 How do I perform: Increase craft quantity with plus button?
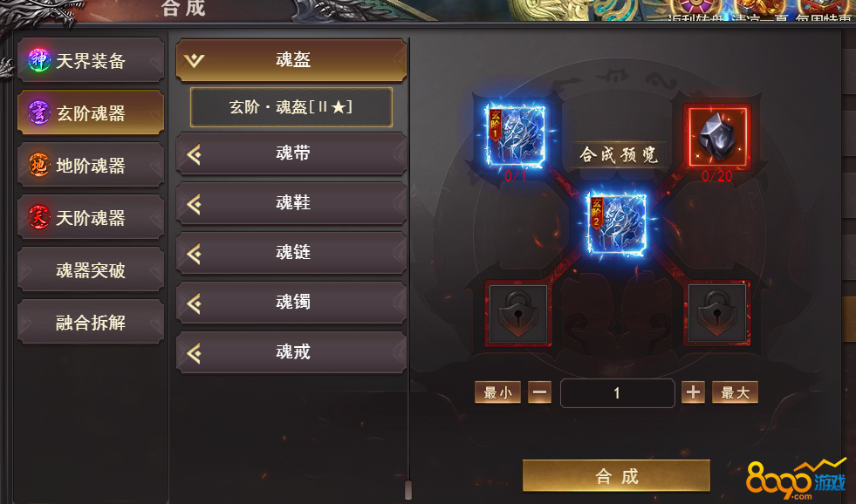coord(693,392)
